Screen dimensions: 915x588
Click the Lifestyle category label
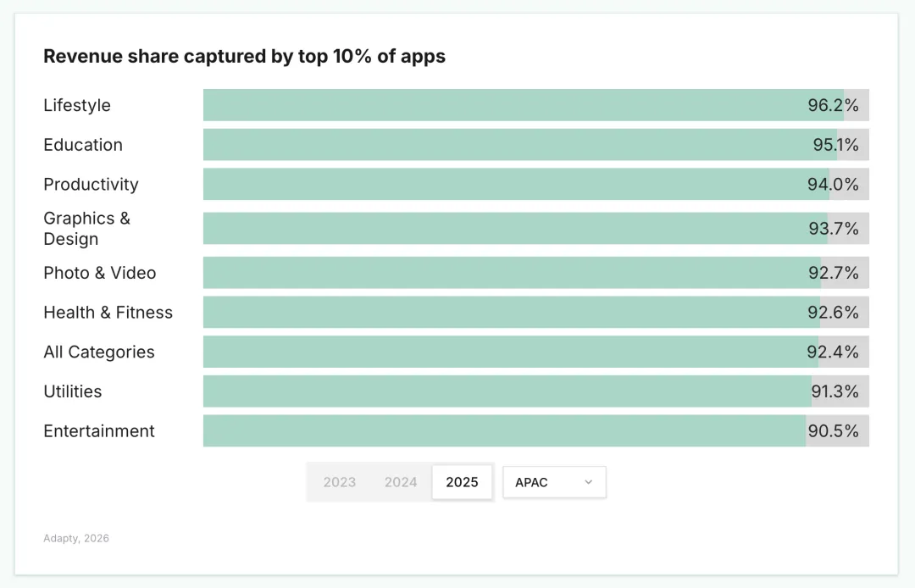tap(77, 105)
